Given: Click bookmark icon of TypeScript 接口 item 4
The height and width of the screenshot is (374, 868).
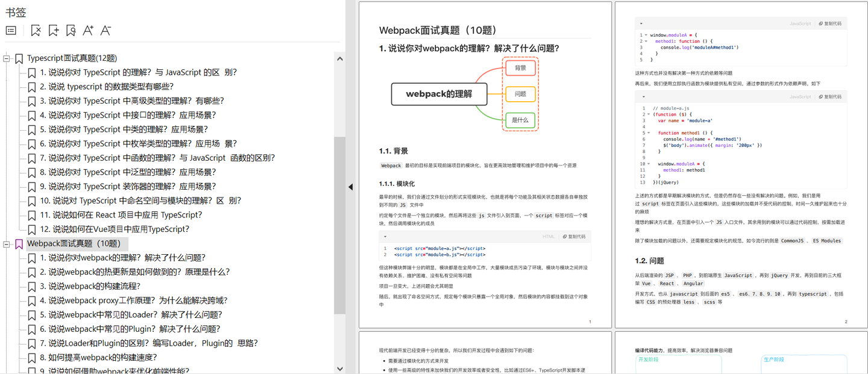Looking at the screenshot, I should click(x=32, y=115).
